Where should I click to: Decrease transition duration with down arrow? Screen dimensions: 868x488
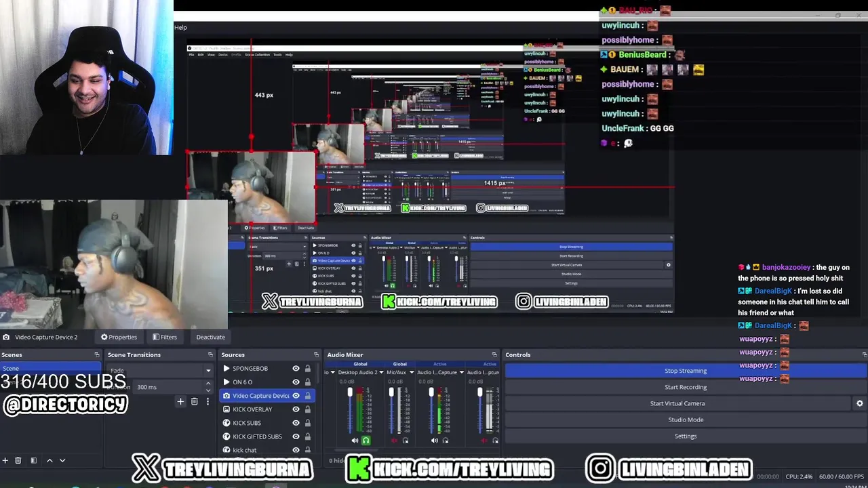pos(208,390)
